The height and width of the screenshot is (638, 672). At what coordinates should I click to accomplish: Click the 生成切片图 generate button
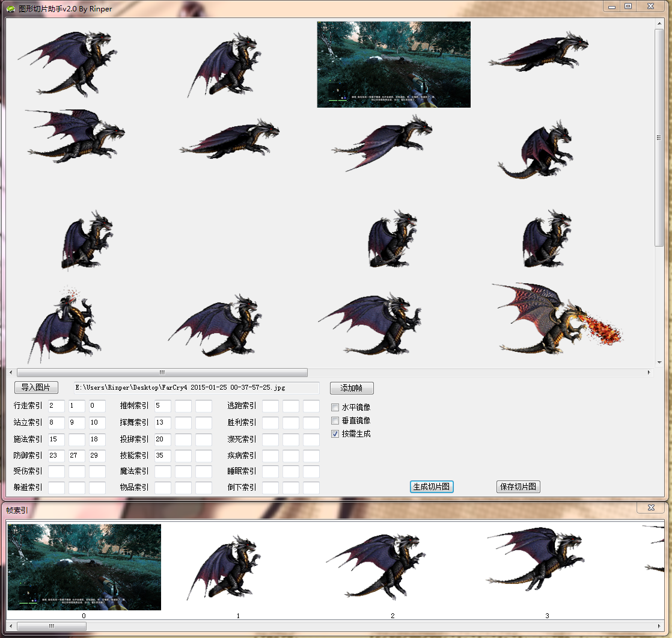tap(432, 486)
